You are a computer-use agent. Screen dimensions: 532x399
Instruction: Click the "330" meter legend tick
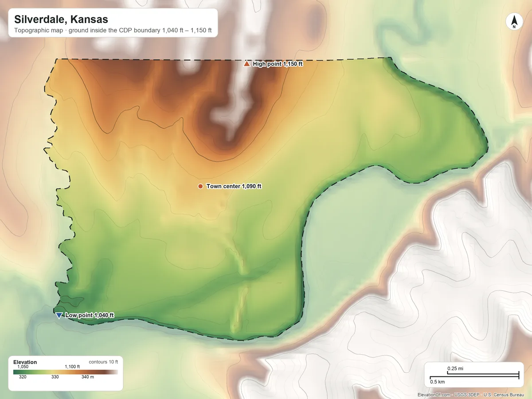pyautogui.click(x=55, y=377)
